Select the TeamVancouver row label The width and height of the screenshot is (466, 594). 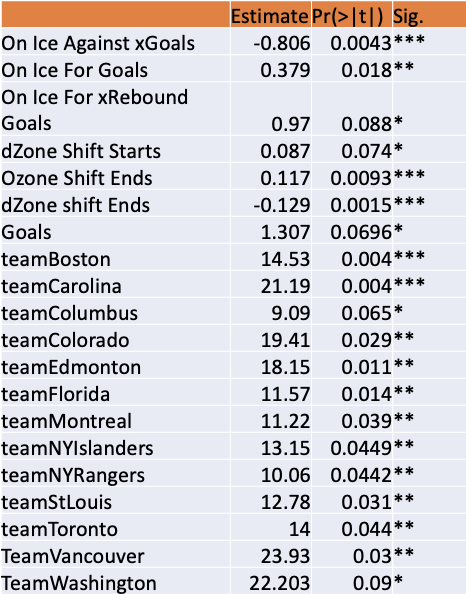click(73, 556)
